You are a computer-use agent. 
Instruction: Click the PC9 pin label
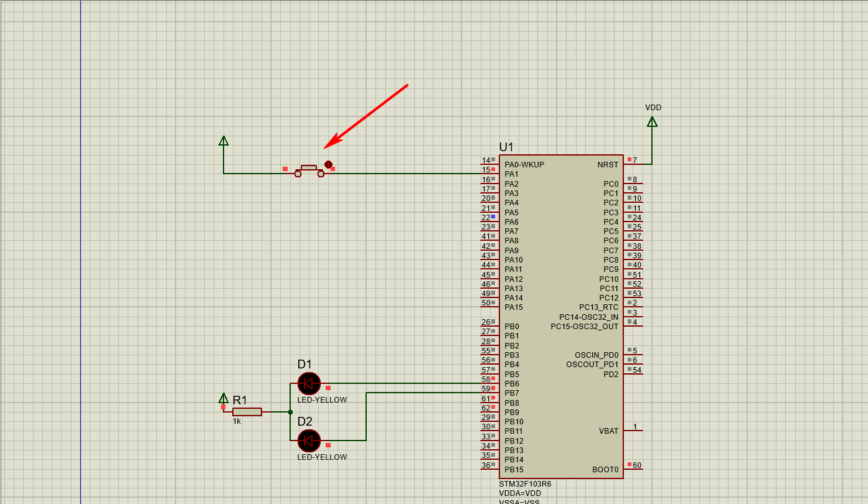click(x=611, y=269)
